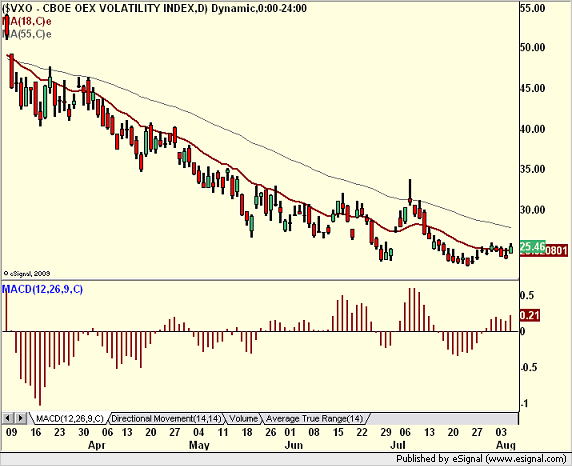Click the 0.5 label on MACD axis

point(526,295)
